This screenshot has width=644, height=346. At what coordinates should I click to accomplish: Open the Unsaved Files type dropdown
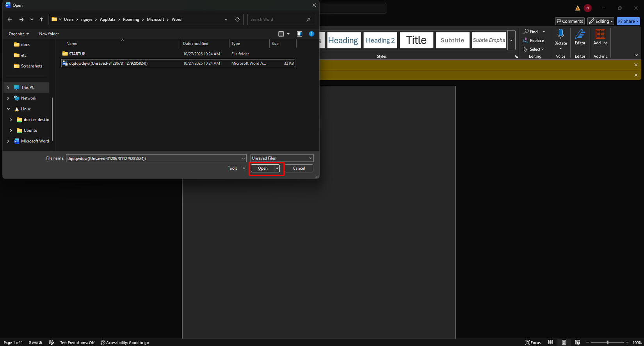282,158
